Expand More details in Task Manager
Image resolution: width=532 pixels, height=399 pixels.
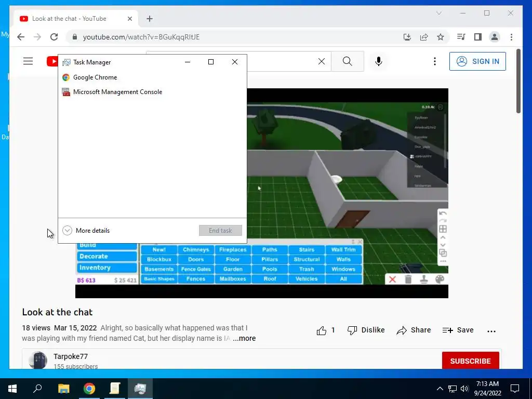86,231
